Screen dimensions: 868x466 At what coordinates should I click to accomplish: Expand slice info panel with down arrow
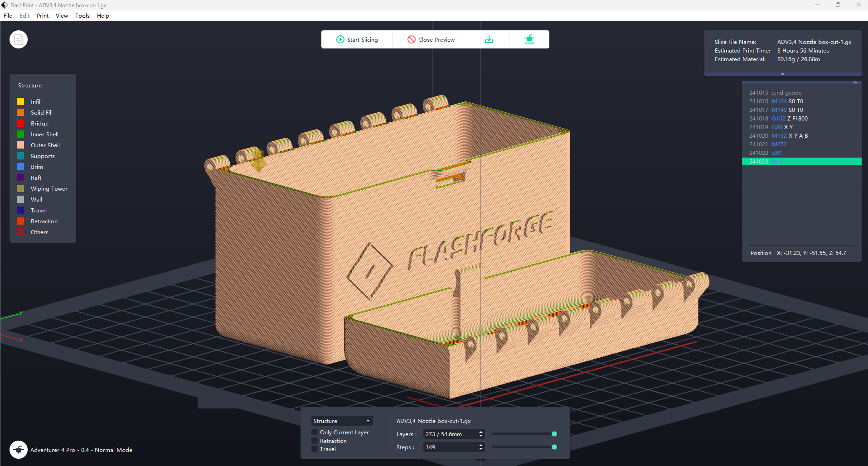[x=783, y=74]
